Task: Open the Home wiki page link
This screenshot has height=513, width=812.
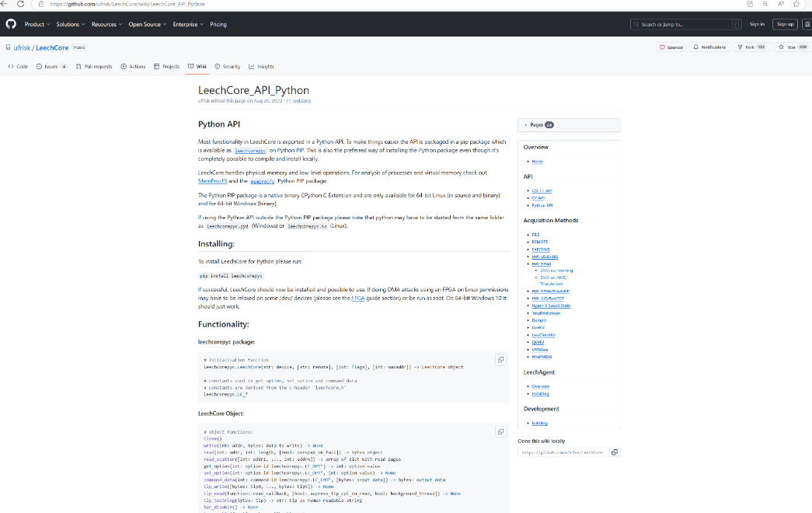Action: point(537,162)
